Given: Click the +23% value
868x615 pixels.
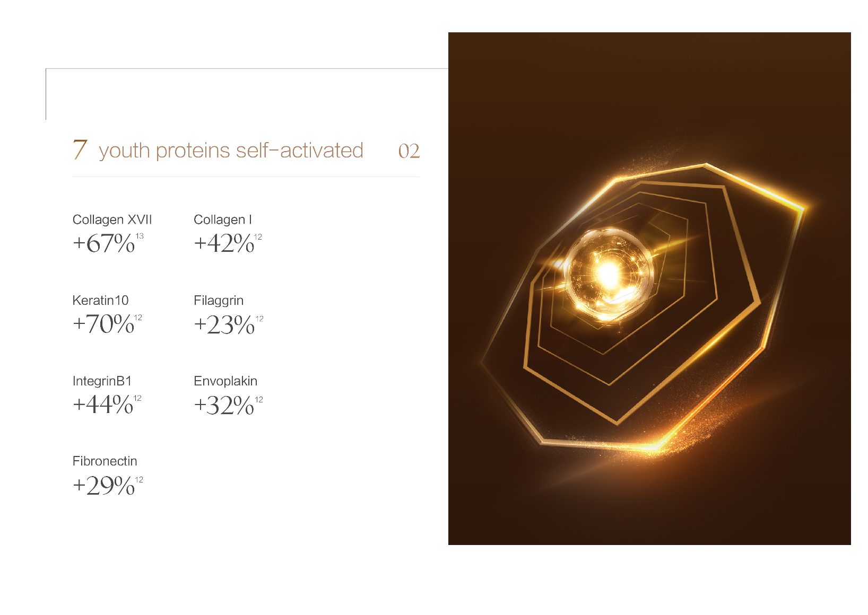Looking at the screenshot, I should point(224,325).
